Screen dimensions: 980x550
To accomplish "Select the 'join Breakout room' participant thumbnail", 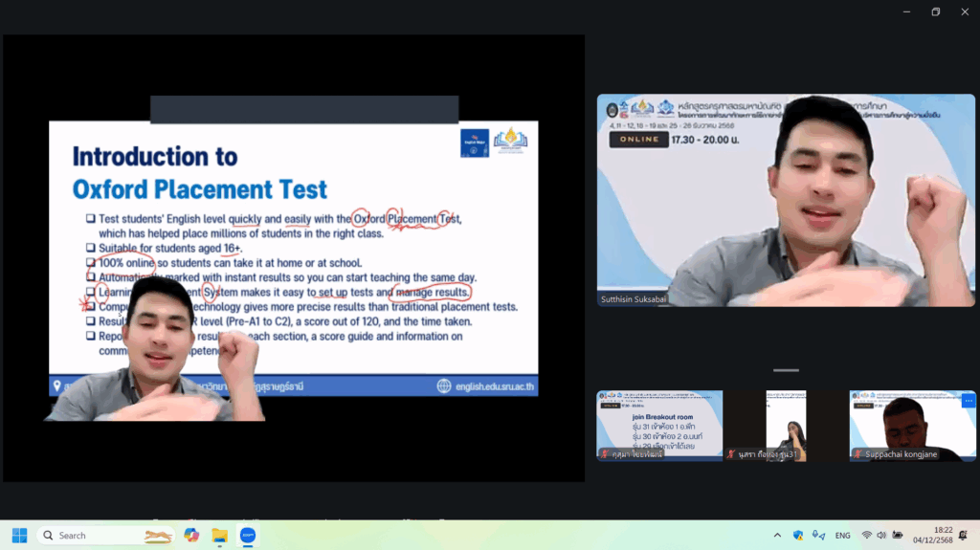I will pyautogui.click(x=659, y=425).
